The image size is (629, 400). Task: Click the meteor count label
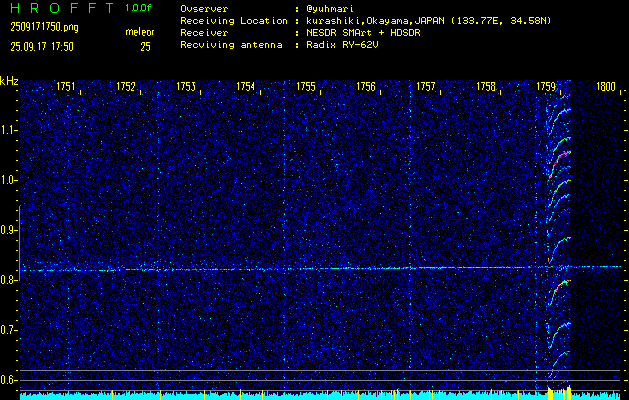[140, 32]
